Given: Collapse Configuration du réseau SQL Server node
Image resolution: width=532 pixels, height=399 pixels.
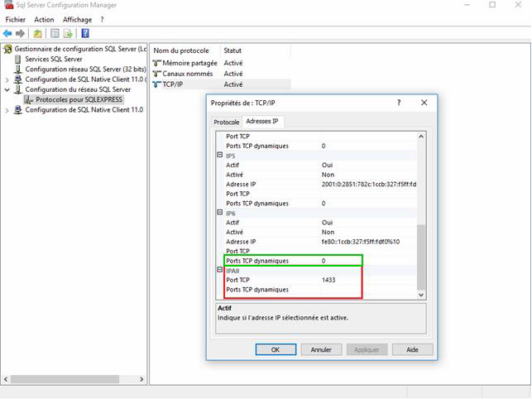Looking at the screenshot, I should pos(7,89).
